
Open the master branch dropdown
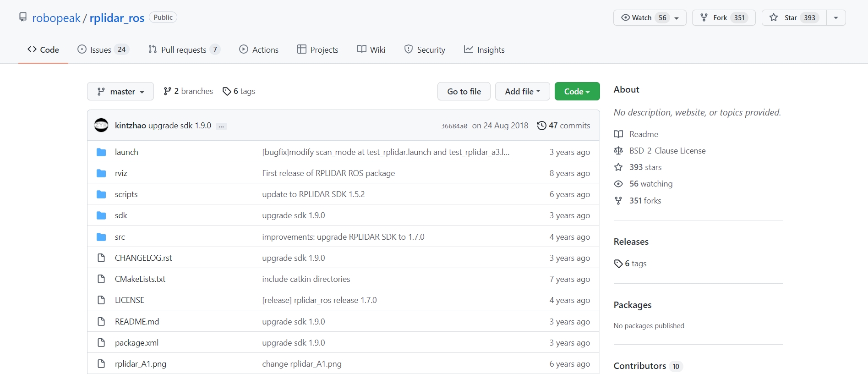pos(120,92)
